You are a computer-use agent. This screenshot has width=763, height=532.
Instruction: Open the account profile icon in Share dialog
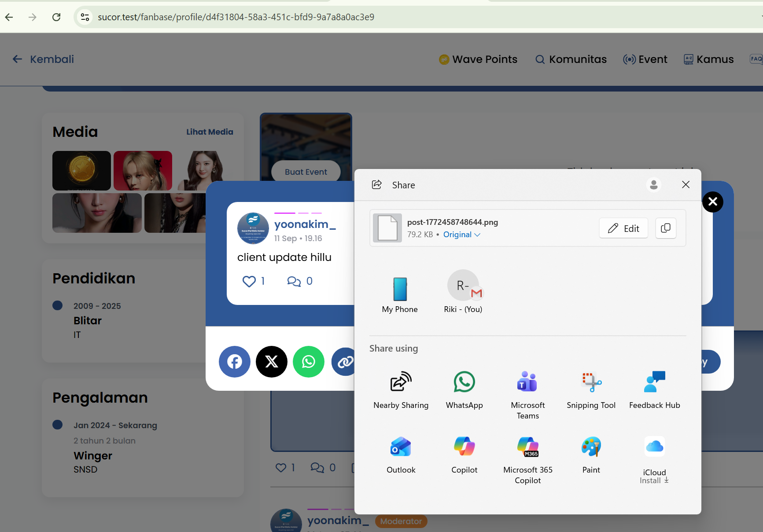point(654,185)
